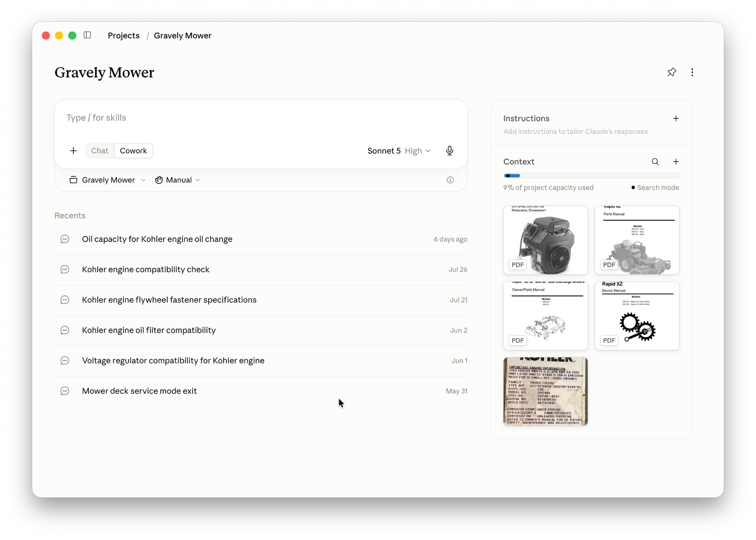Minimize the window with the yellow button
This screenshot has height=540, width=756.
pyautogui.click(x=59, y=35)
